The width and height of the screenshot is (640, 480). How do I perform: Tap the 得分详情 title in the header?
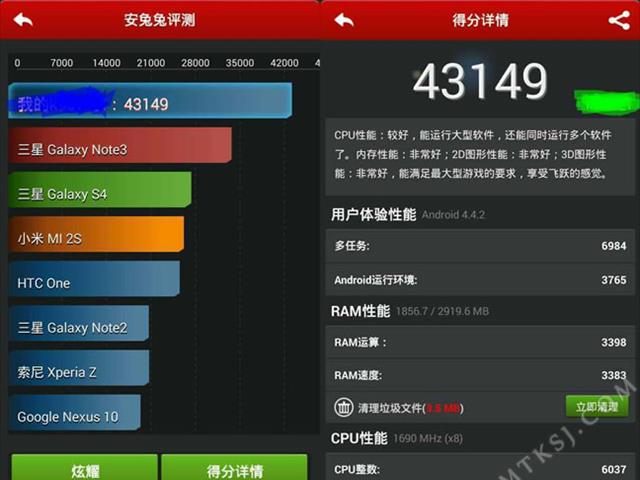[x=480, y=20]
